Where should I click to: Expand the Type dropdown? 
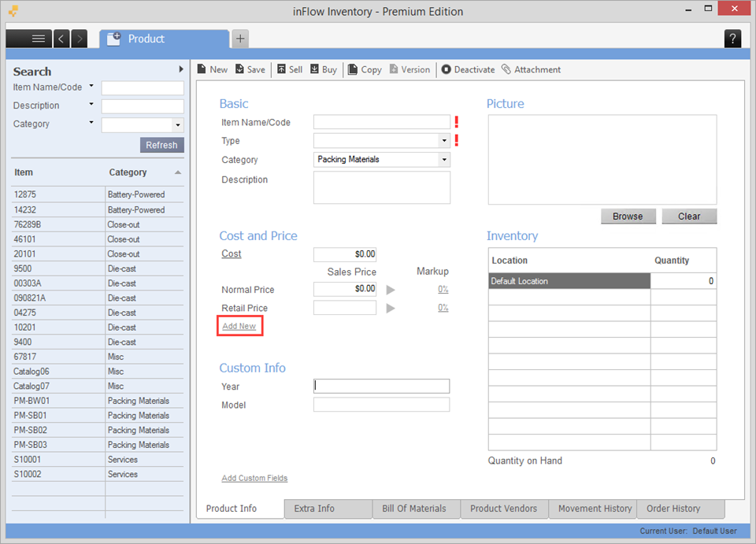pos(444,141)
